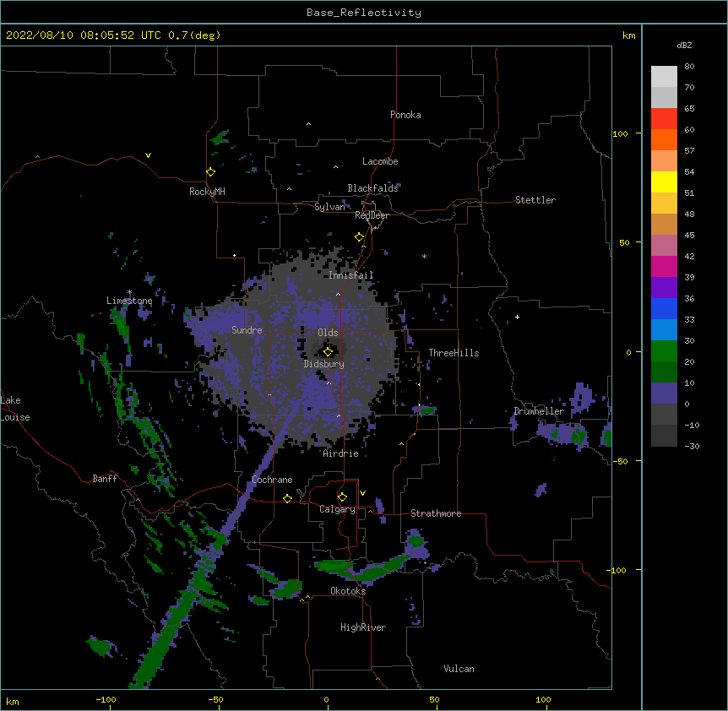Screen dimensions: 728x711
Task: Click the Lacombe city label
Action: click(x=380, y=161)
